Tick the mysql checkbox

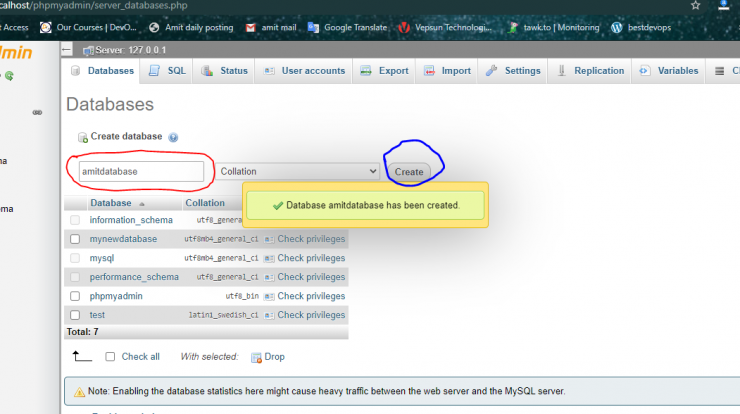pyautogui.click(x=75, y=258)
